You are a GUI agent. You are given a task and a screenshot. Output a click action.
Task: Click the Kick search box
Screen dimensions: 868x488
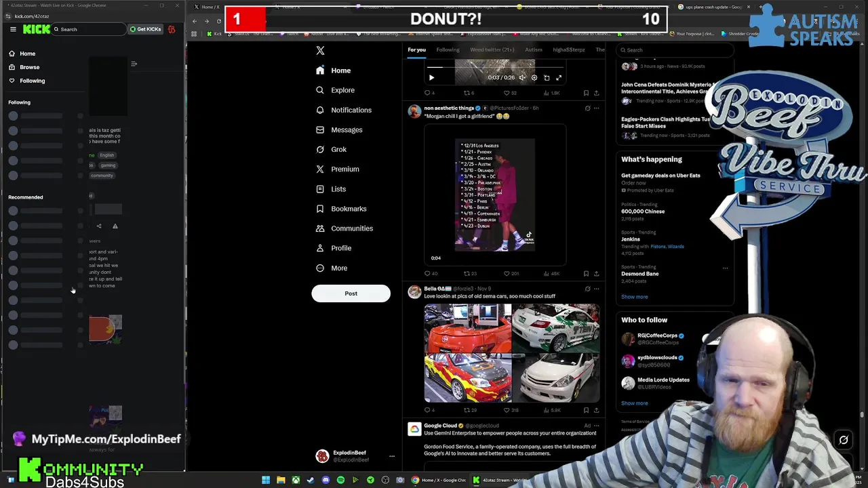pyautogui.click(x=88, y=29)
